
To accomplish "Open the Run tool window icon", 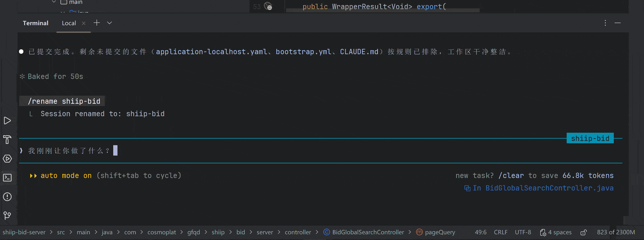I will click(7, 121).
